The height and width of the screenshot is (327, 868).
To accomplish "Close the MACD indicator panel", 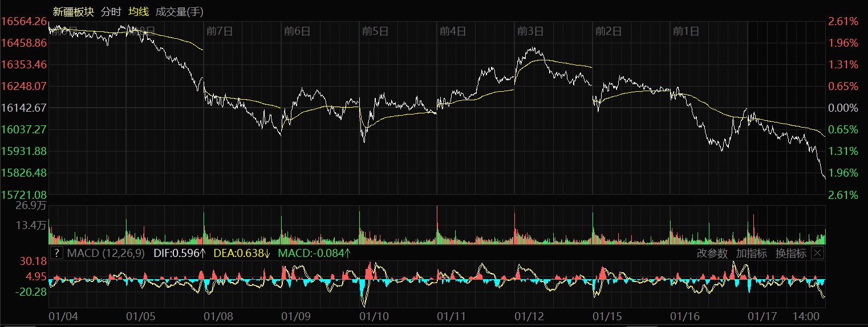I will (817, 254).
